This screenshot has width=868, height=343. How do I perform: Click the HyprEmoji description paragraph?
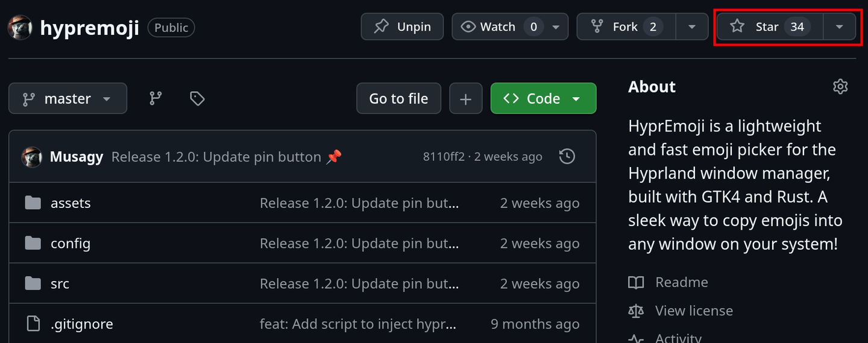[735, 185]
